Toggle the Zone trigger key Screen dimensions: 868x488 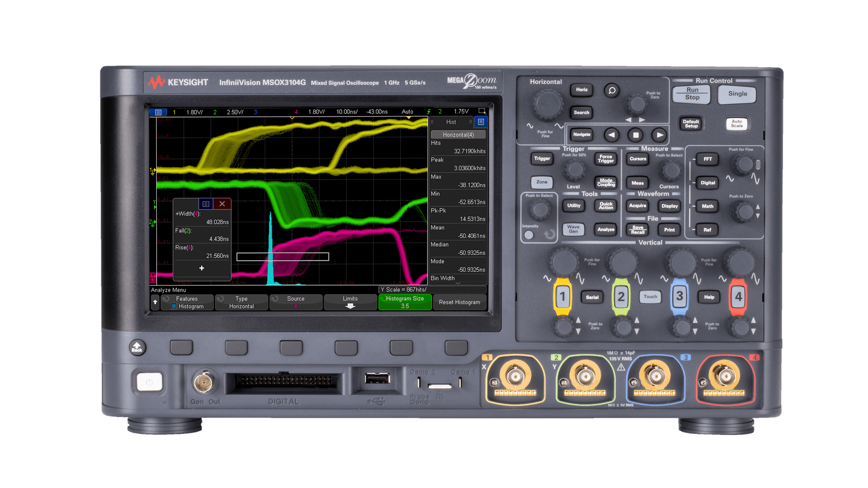[x=541, y=182]
